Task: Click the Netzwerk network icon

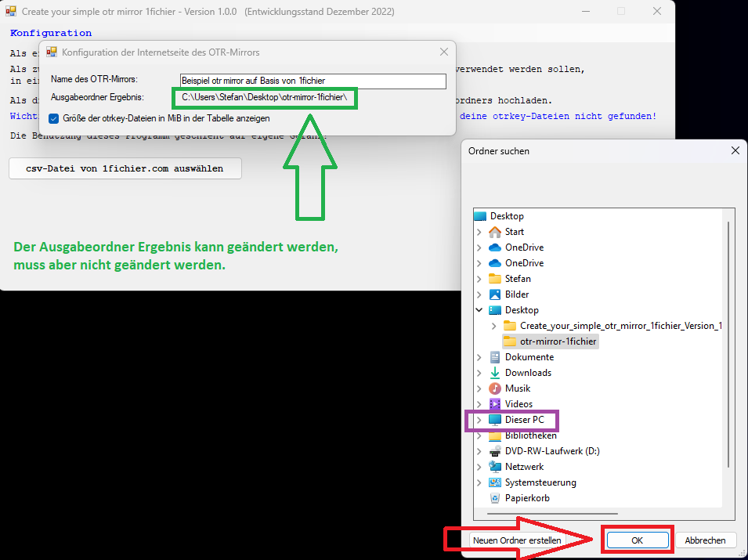Action: [x=494, y=467]
